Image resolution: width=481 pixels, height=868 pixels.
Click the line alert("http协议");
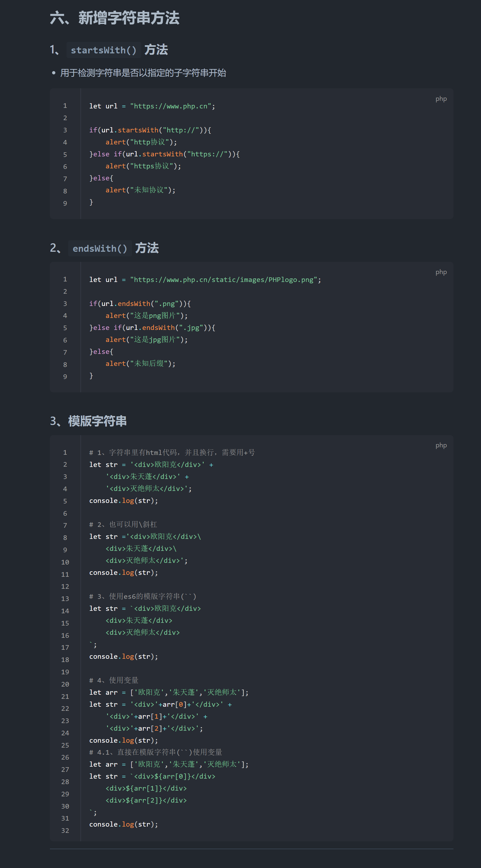point(141,142)
